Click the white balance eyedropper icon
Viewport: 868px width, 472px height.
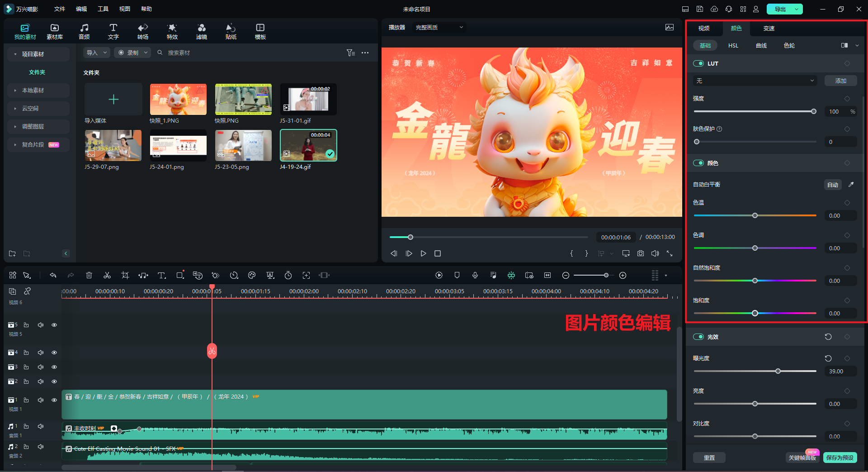[851, 185]
